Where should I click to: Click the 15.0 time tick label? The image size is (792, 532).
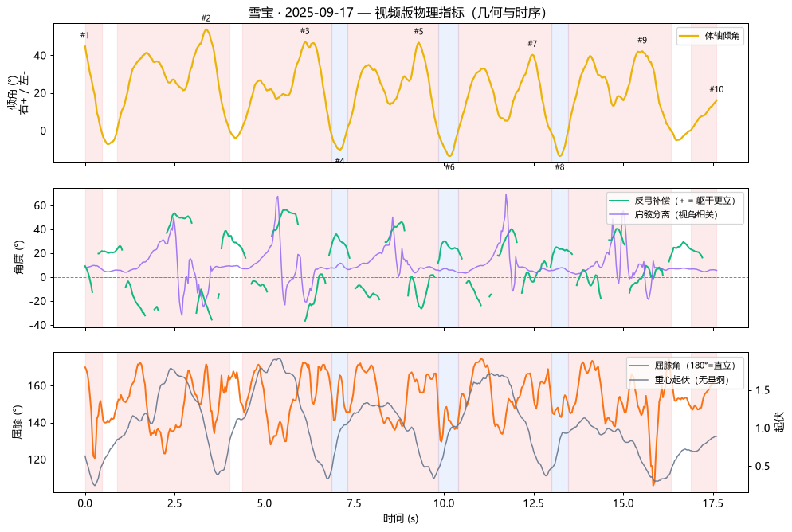(x=623, y=503)
